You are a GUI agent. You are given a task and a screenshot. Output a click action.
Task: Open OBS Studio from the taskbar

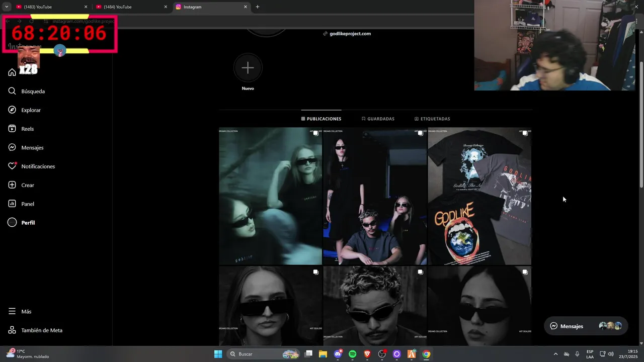coord(382,354)
